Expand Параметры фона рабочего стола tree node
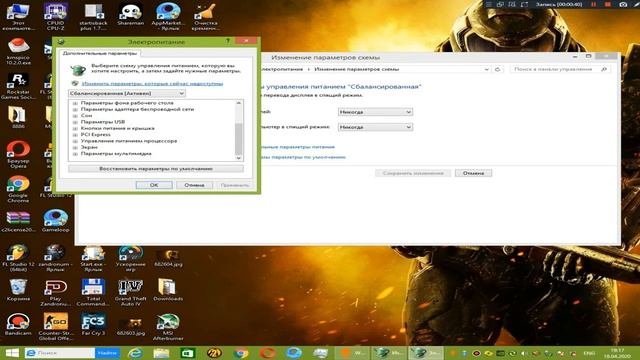Screen dimensions: 640x360 [x=75, y=103]
